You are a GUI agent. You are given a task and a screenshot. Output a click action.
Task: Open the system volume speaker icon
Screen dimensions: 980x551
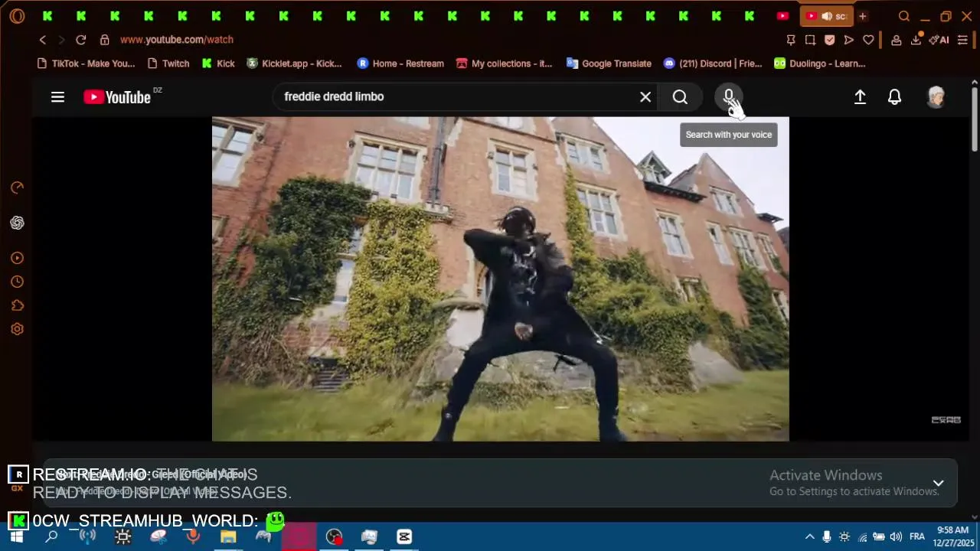896,536
